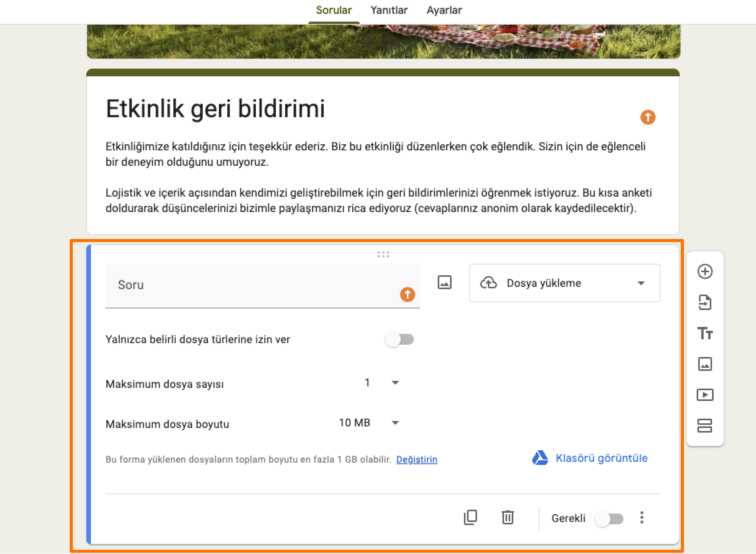Click form description starting Etkinliğimize katıldığınız

click(375, 154)
